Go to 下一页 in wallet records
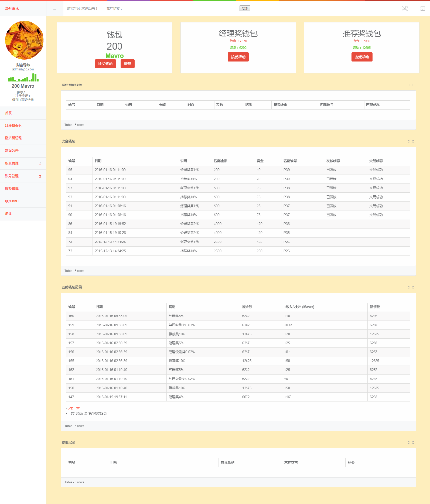Screen dimensions: 430x504 75,409
